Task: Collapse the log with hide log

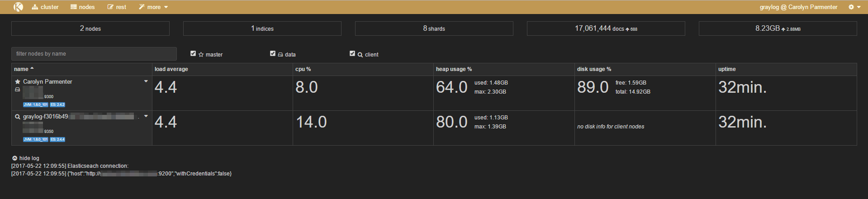Action: [x=26, y=158]
